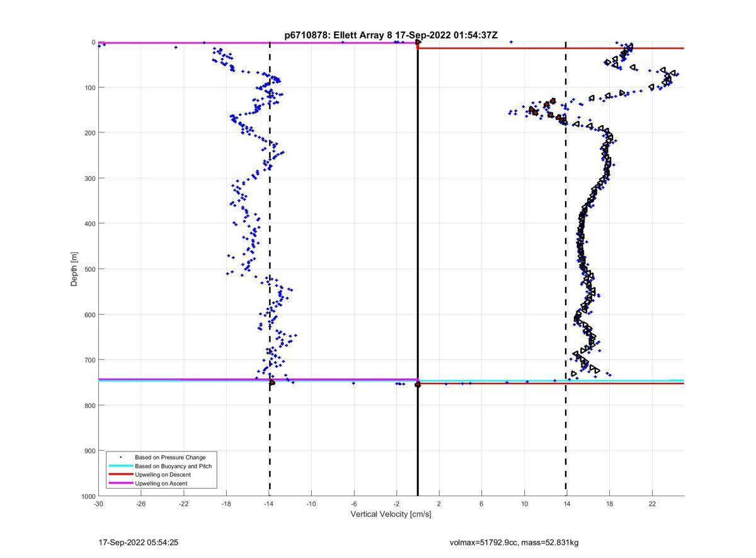Click x-axis tick label '6'

pos(482,504)
